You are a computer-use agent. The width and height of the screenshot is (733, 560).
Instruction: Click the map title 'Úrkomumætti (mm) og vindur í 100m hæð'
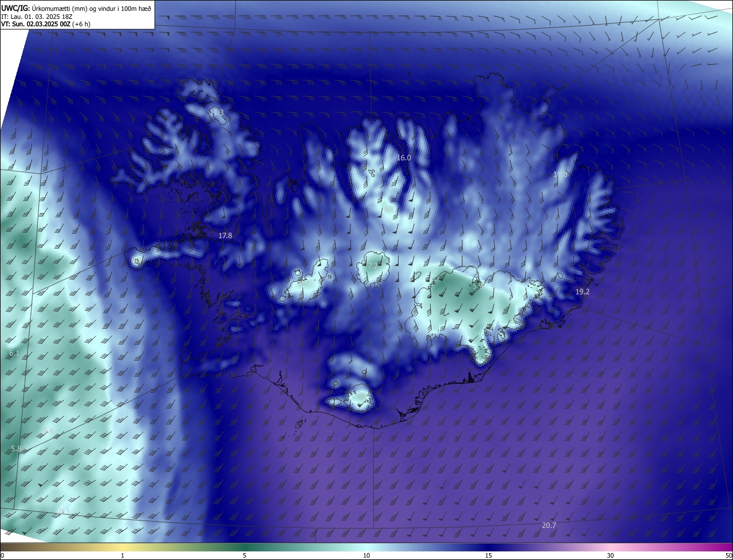coord(91,9)
